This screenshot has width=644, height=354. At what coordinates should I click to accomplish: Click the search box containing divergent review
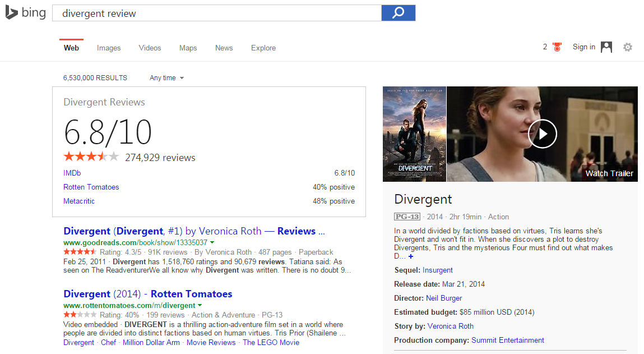tap(216, 13)
